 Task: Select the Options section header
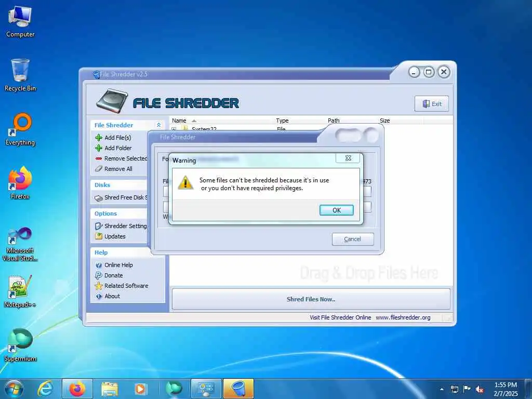tap(105, 214)
